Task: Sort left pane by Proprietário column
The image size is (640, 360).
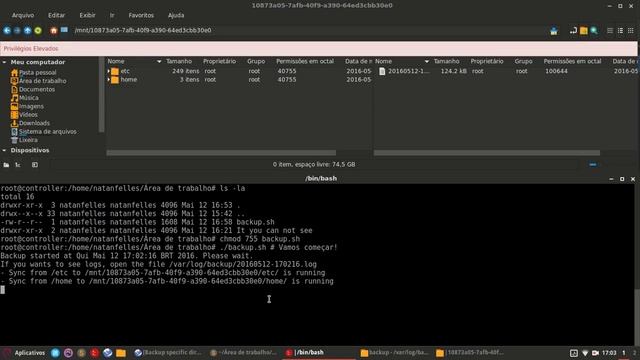Action: click(220, 61)
